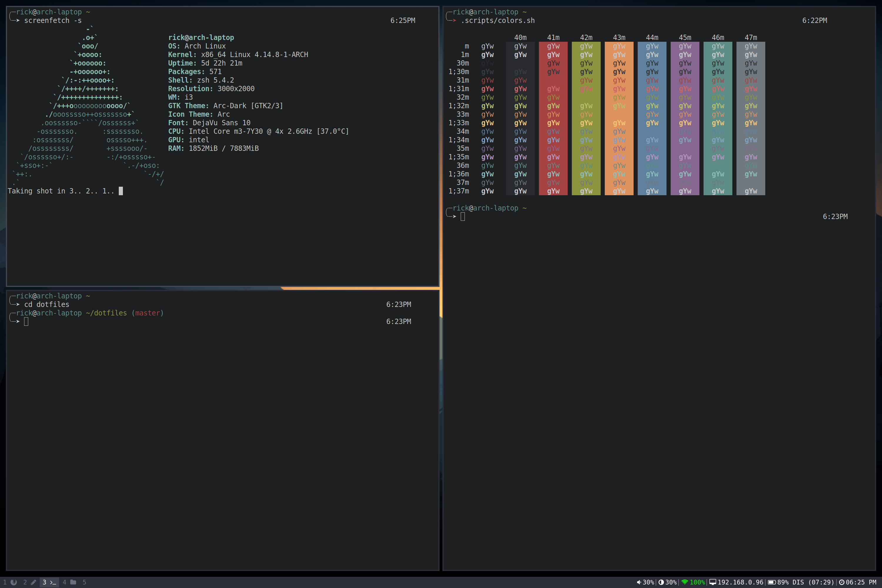
Task: Switch to workspace 1 with the Firefox icon
Action: pyautogui.click(x=10, y=582)
